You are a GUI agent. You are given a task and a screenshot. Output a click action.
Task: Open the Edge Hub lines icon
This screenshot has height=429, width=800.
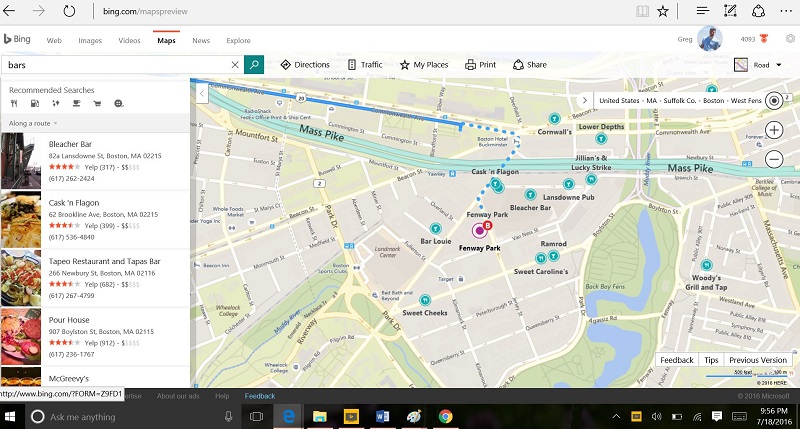703,11
